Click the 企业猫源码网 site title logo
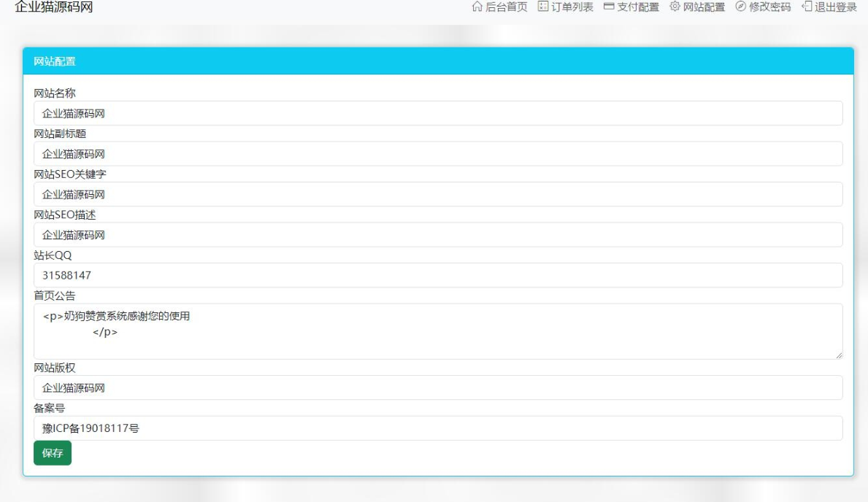This screenshot has width=868, height=502. click(54, 7)
